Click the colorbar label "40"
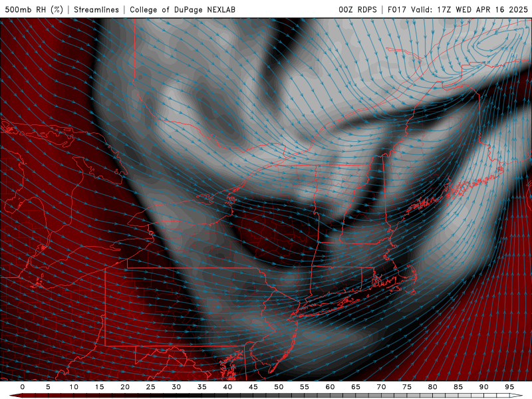Viewport: 532px width, 399px height. [227, 387]
